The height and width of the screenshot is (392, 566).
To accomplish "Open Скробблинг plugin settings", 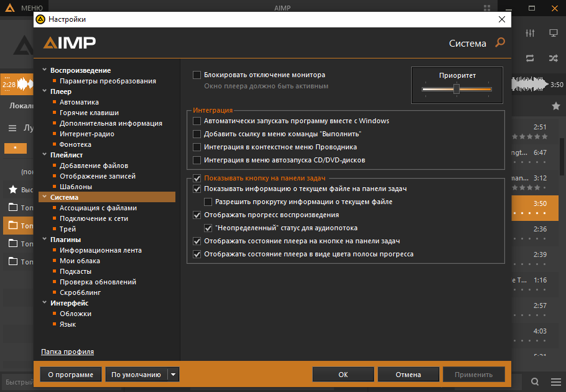I will pyautogui.click(x=80, y=292).
